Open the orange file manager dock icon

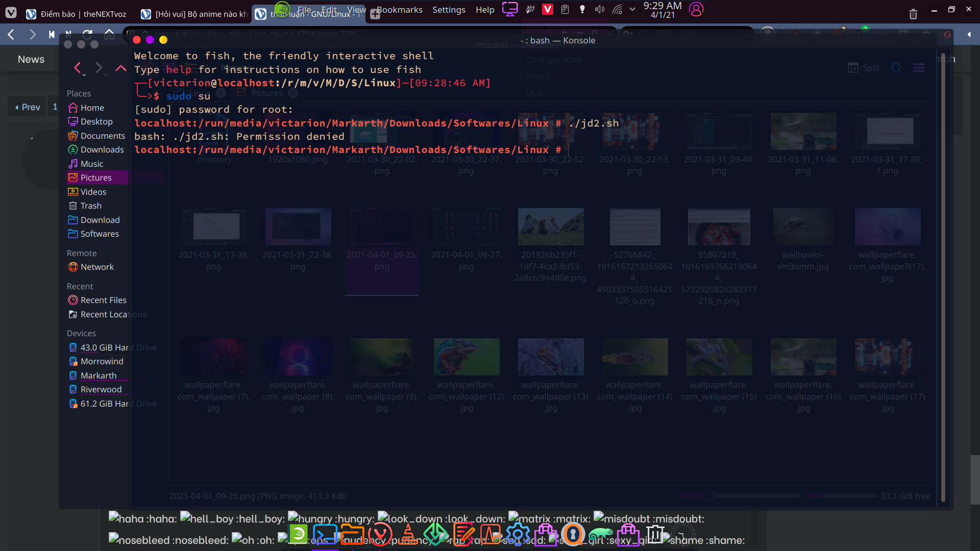352,534
